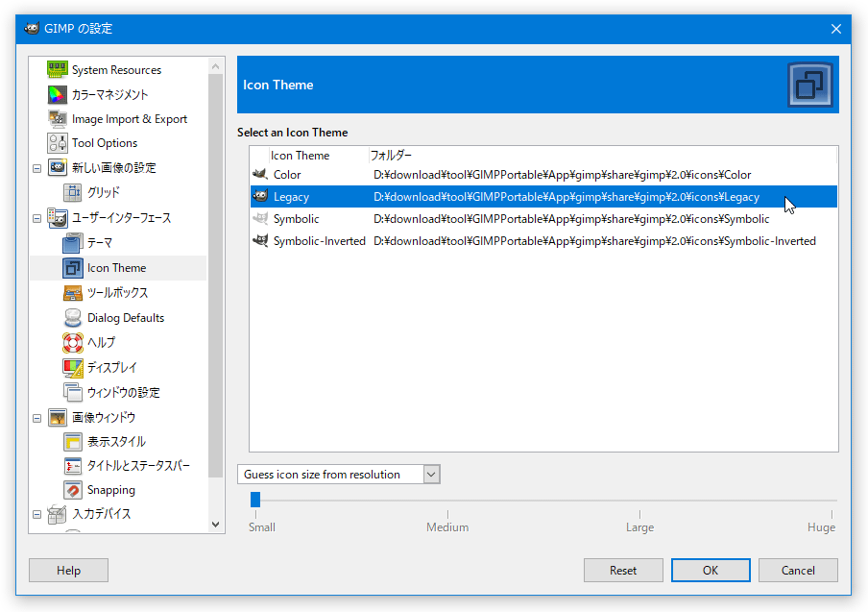Click the Legacy folder path text
Image resolution: width=868 pixels, height=612 pixels.
567,197
